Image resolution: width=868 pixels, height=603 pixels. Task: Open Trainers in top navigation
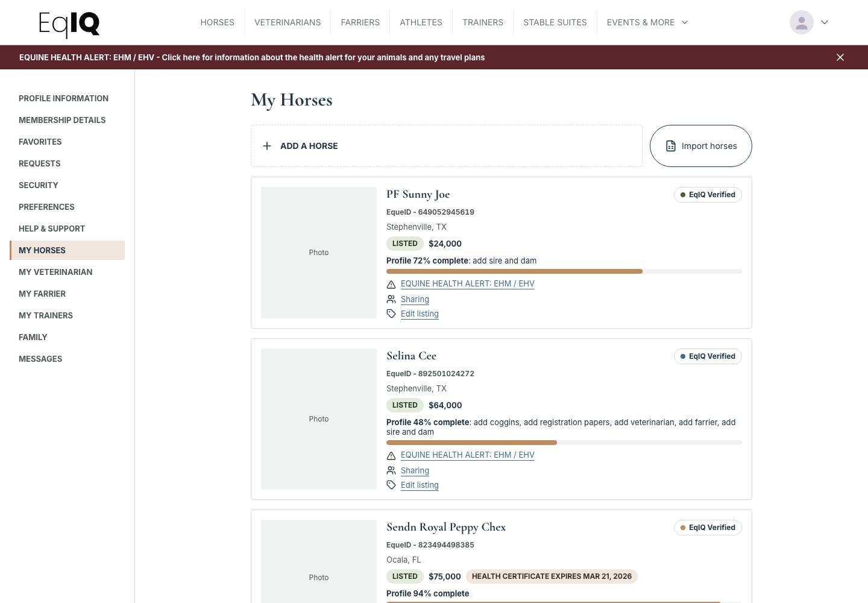point(483,22)
